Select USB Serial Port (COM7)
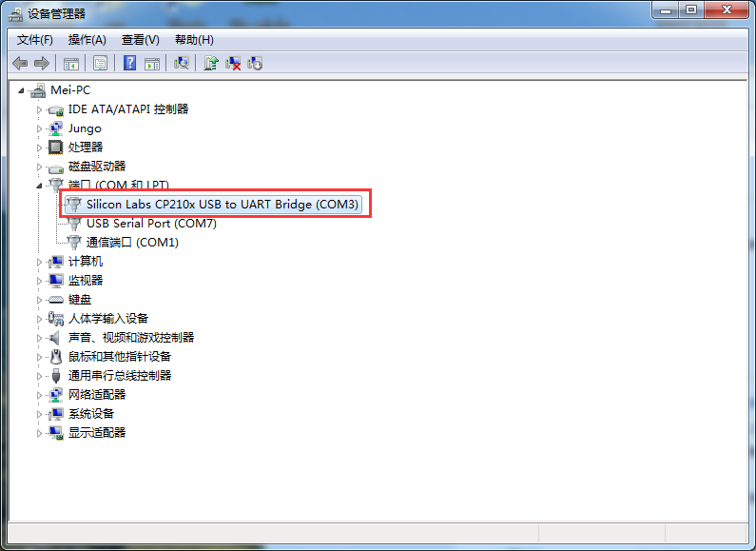This screenshot has height=551, width=756. point(151,224)
